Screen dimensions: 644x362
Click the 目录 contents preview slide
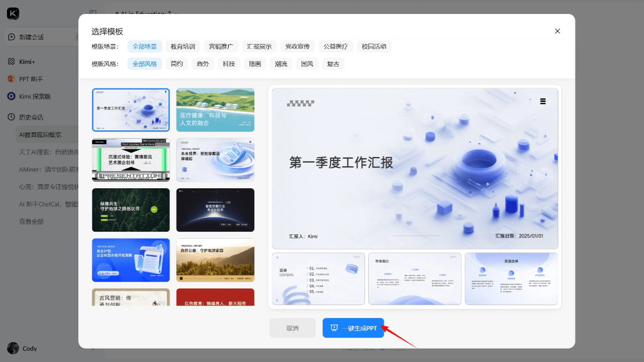(318, 278)
